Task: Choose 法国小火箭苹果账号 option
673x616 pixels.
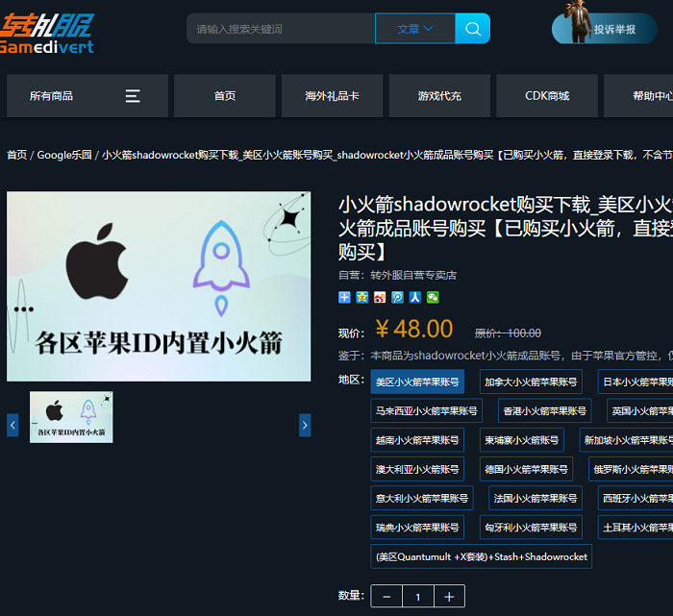Action: (x=536, y=498)
